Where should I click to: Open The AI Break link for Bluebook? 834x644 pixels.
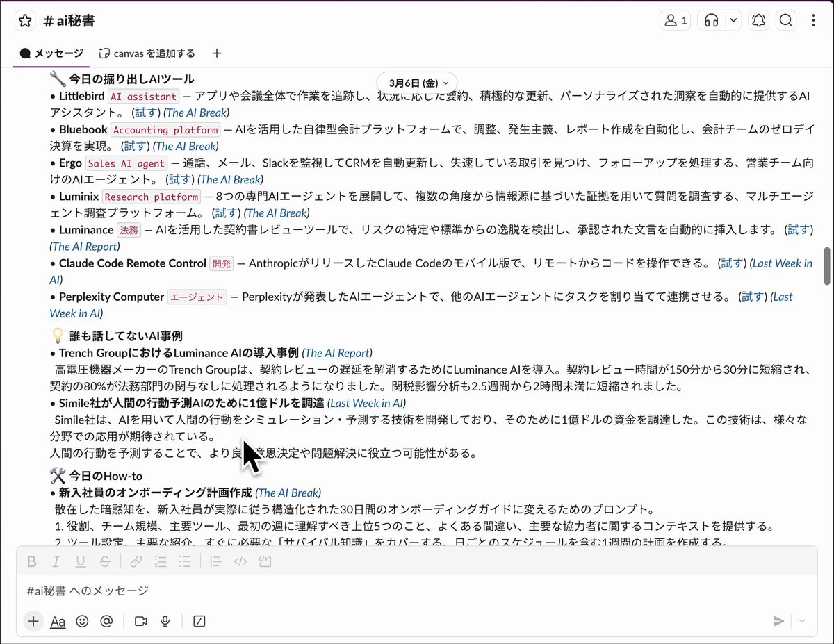point(186,146)
